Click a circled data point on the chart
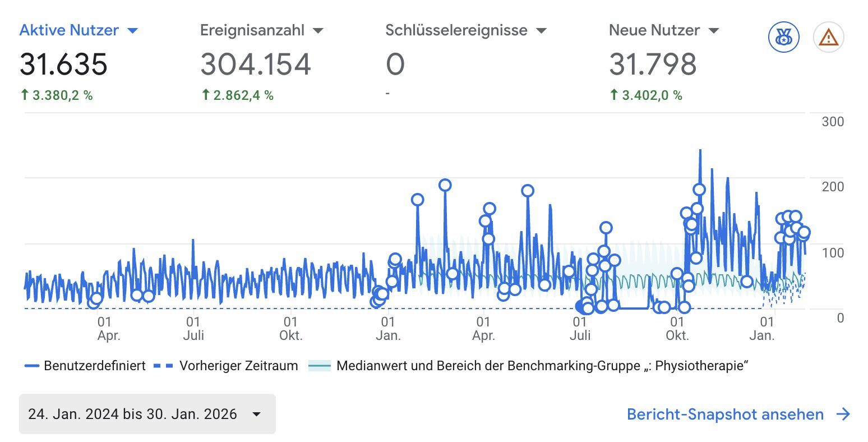868x442 pixels. coord(446,185)
